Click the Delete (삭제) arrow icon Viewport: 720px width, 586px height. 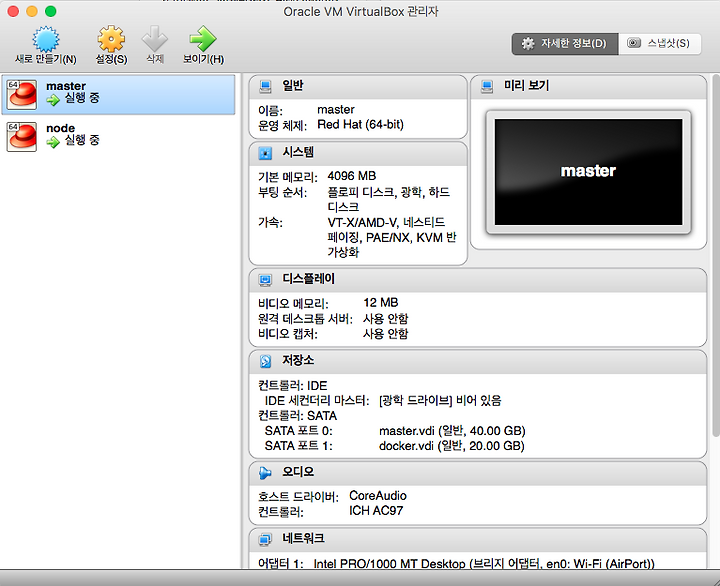pos(155,39)
